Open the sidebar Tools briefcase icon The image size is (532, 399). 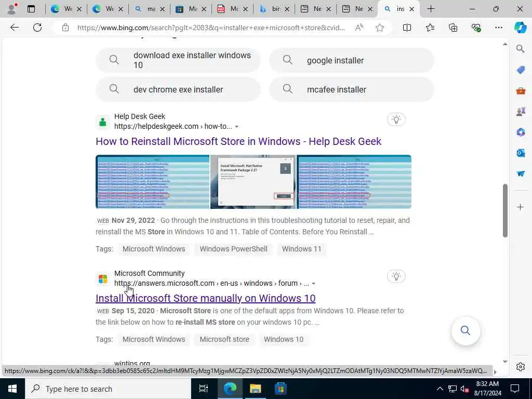click(x=521, y=90)
